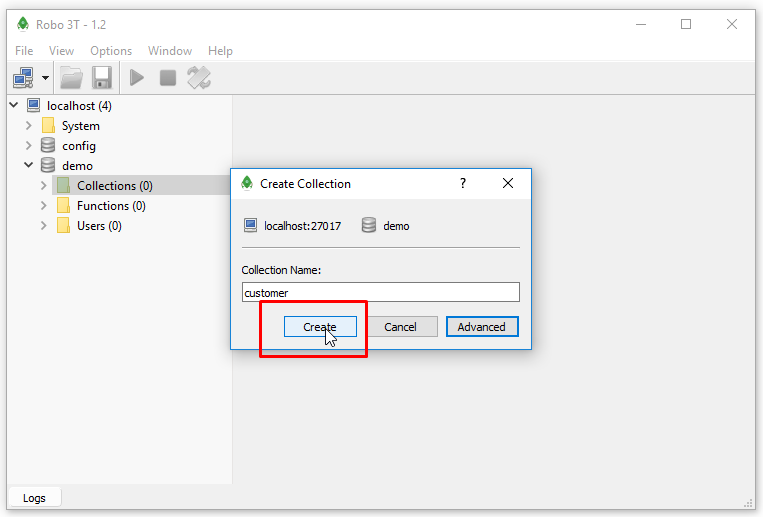Click the Advanced button in dialog
The height and width of the screenshot is (517, 763).
coord(482,327)
